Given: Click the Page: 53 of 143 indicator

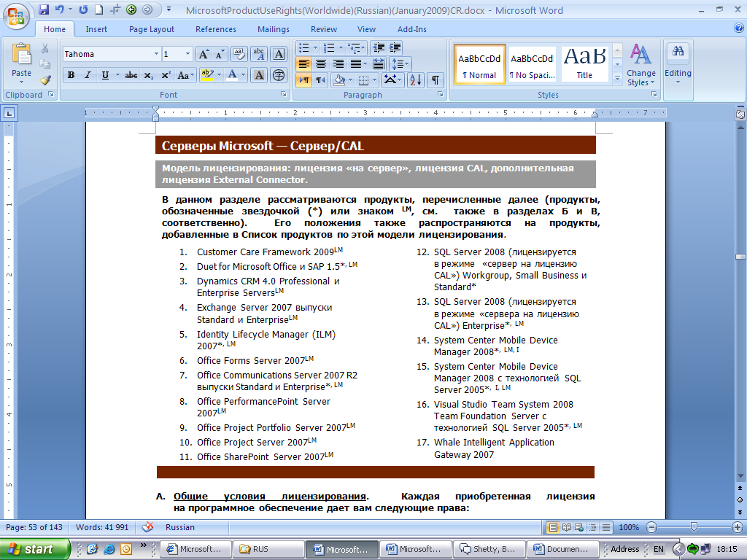Looking at the screenshot, I should tap(34, 527).
